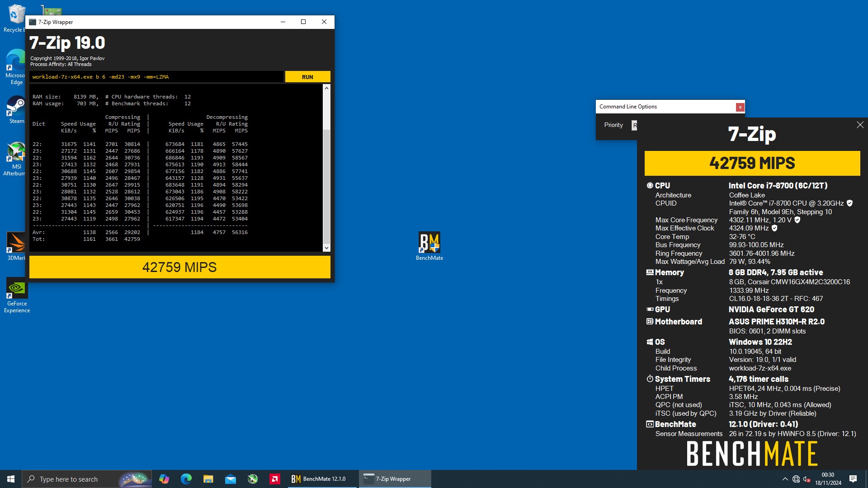Click the scrollbar up arrow in output console

326,89
